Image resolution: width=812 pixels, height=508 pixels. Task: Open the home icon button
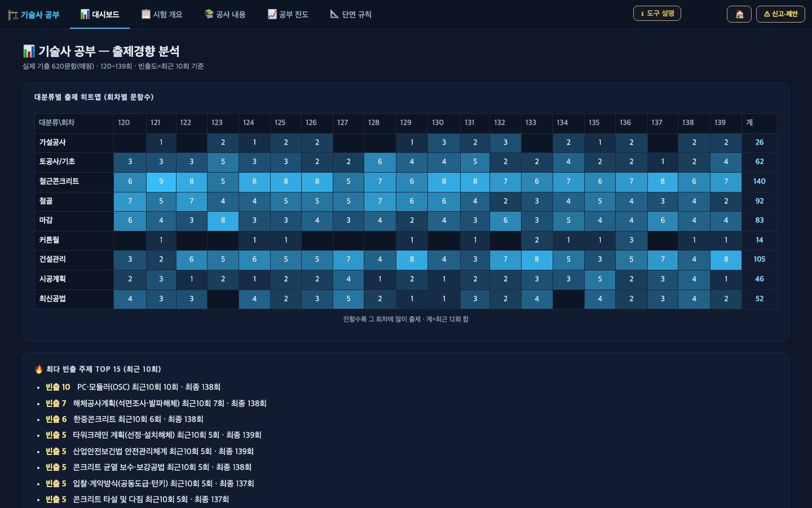[x=739, y=14]
